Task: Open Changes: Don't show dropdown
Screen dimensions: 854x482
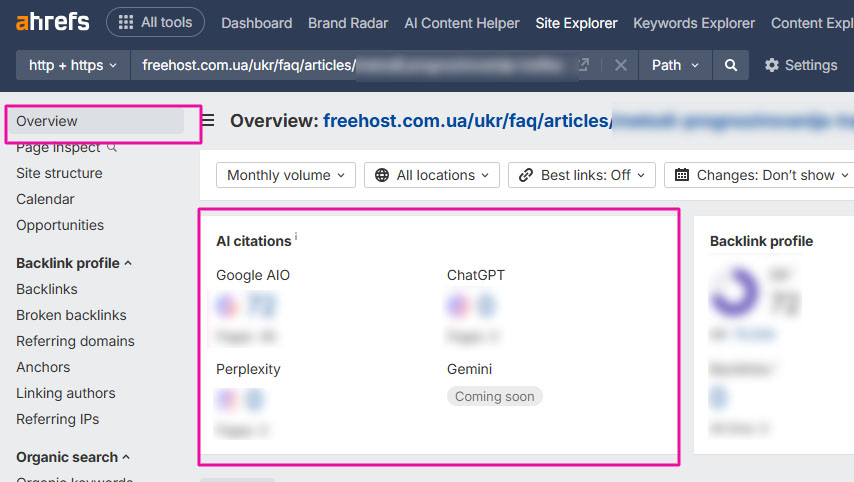Action: (758, 175)
